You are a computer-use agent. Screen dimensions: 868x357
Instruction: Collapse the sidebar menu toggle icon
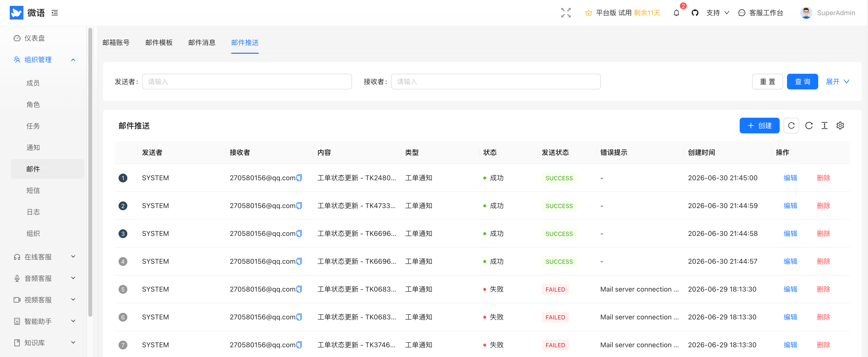(55, 13)
